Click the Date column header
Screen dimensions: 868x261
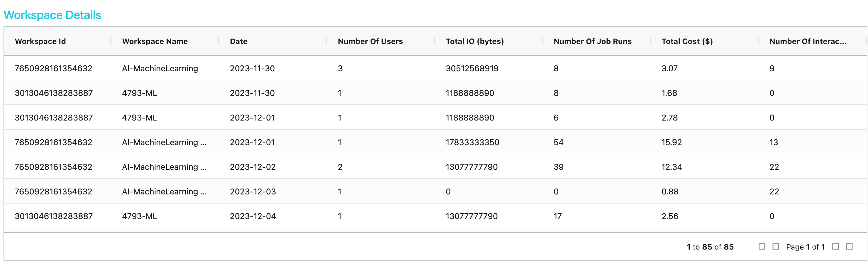pyautogui.click(x=239, y=41)
